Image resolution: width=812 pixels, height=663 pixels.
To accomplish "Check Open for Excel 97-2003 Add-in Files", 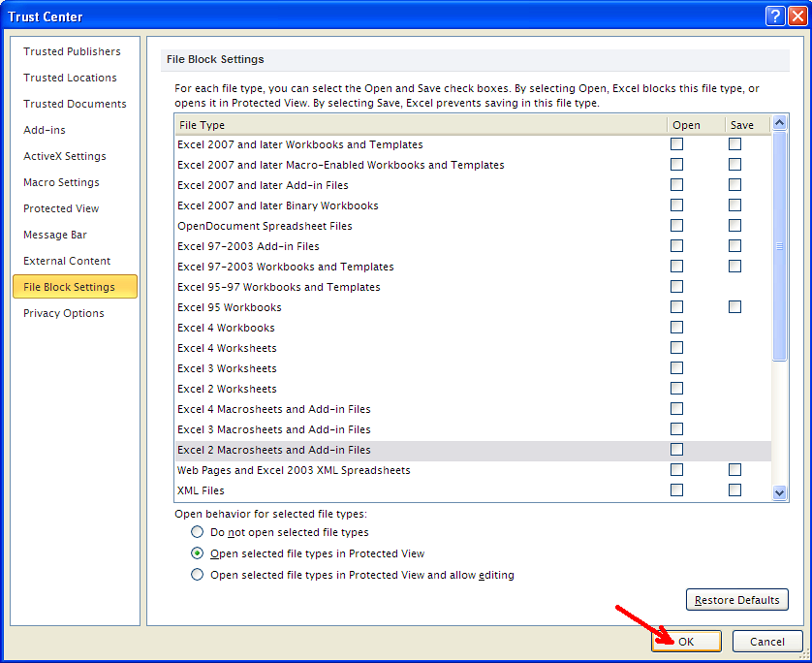I will click(676, 245).
